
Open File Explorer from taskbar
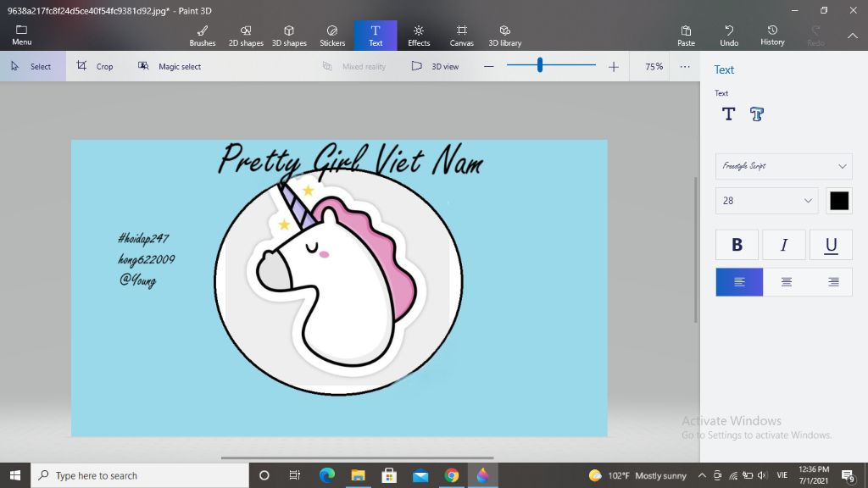point(359,475)
